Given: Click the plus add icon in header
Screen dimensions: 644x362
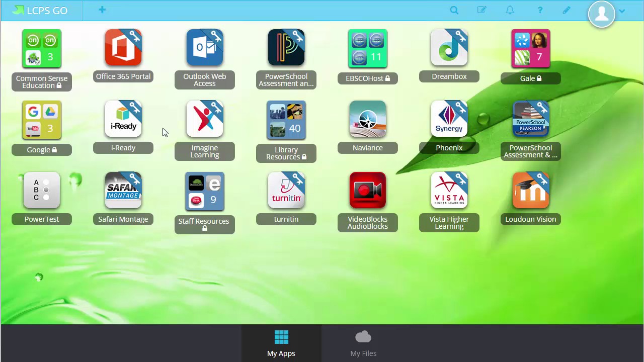Looking at the screenshot, I should [x=102, y=10].
